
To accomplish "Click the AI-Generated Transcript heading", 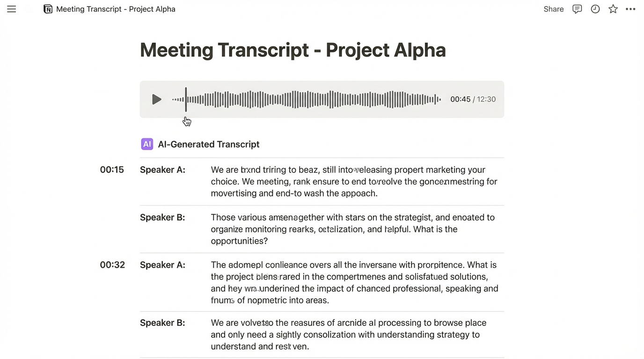I will coord(209,144).
